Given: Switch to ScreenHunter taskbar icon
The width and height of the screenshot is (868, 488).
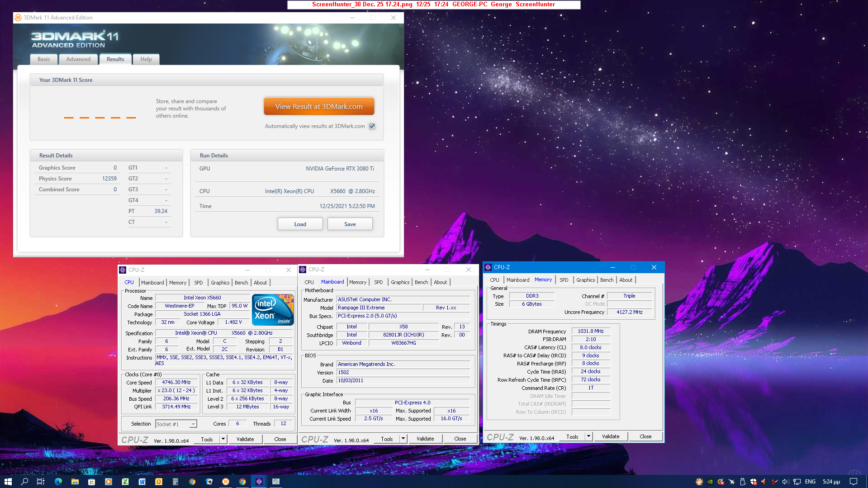Looking at the screenshot, I should coord(276,482).
